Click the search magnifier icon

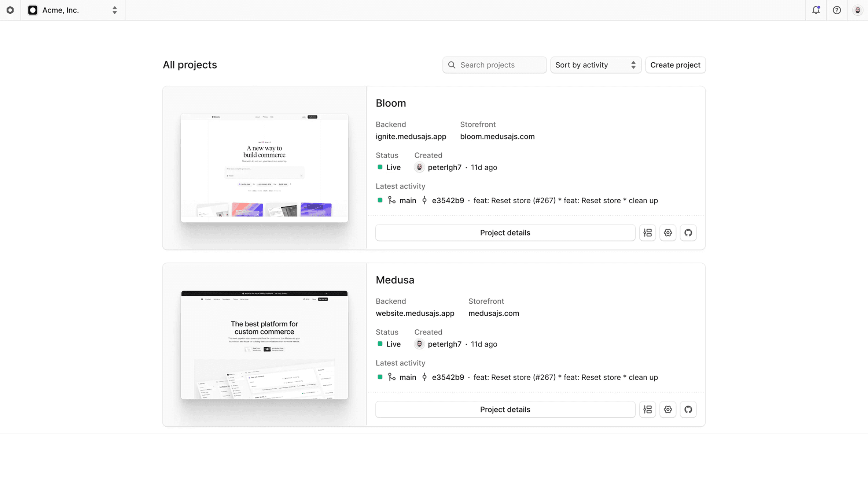pos(452,65)
